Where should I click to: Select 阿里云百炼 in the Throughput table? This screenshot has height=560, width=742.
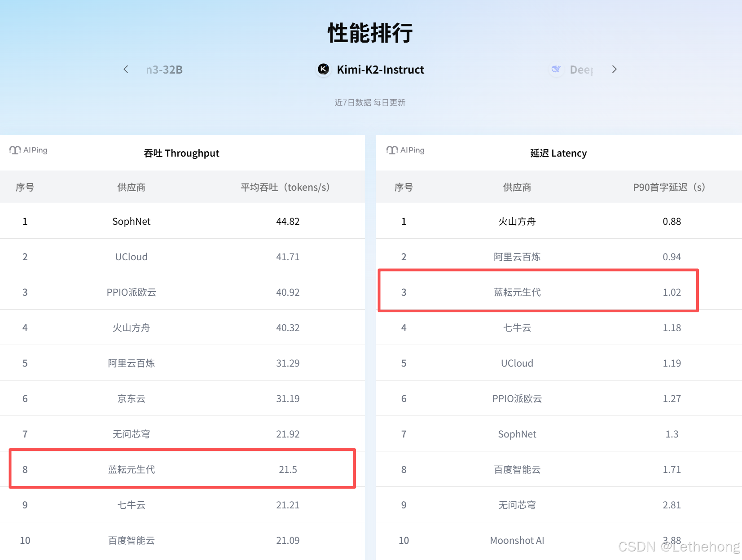tap(131, 363)
